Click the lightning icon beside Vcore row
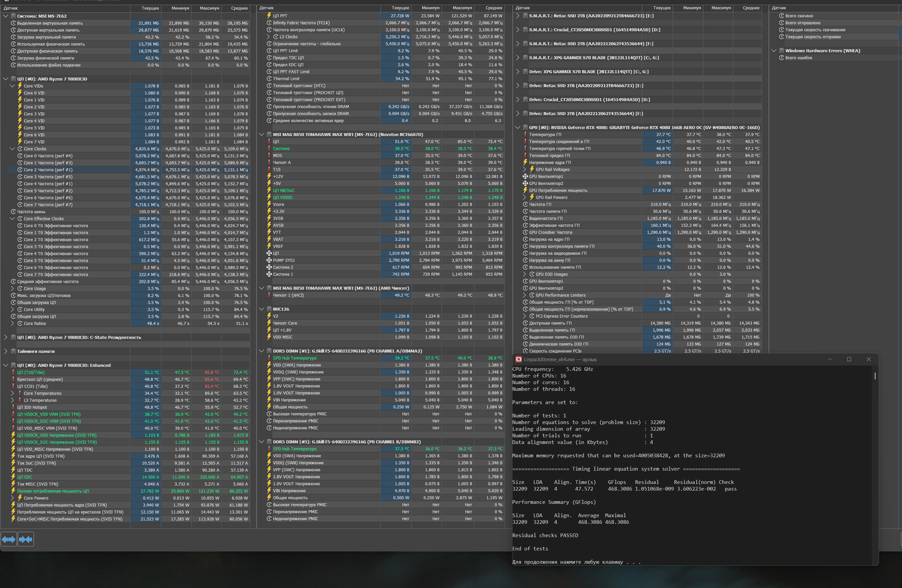902x588 pixels. coord(269,205)
